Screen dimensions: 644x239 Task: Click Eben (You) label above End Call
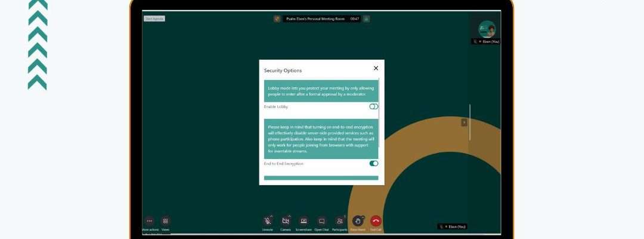453,226
